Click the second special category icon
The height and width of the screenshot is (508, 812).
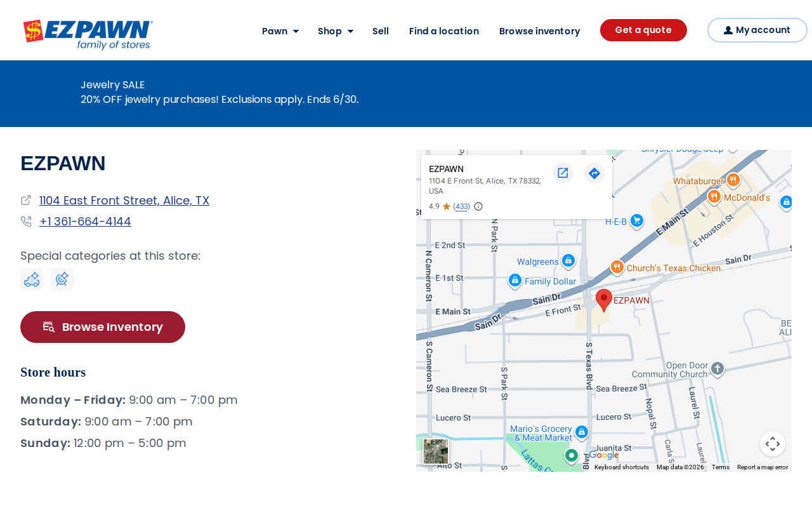62,279
